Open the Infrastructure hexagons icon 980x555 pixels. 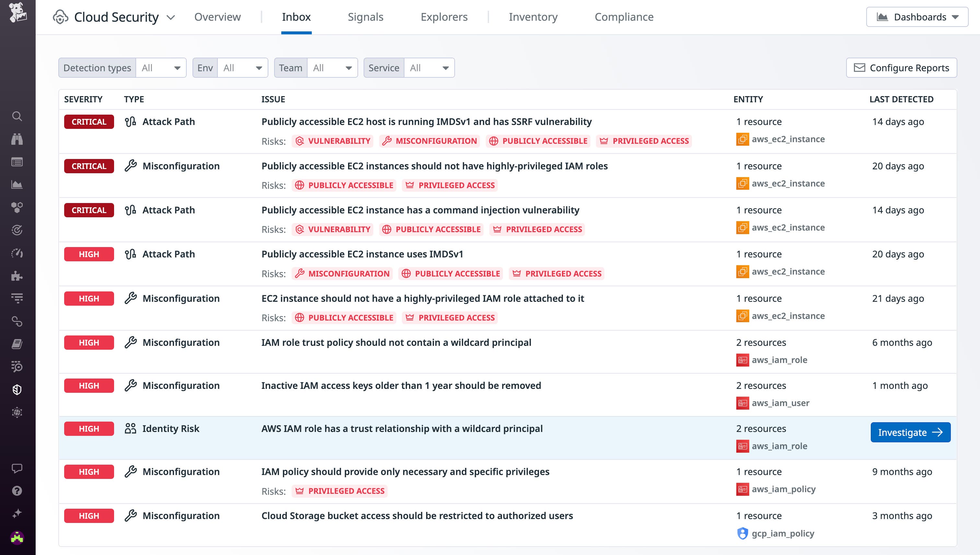17,207
